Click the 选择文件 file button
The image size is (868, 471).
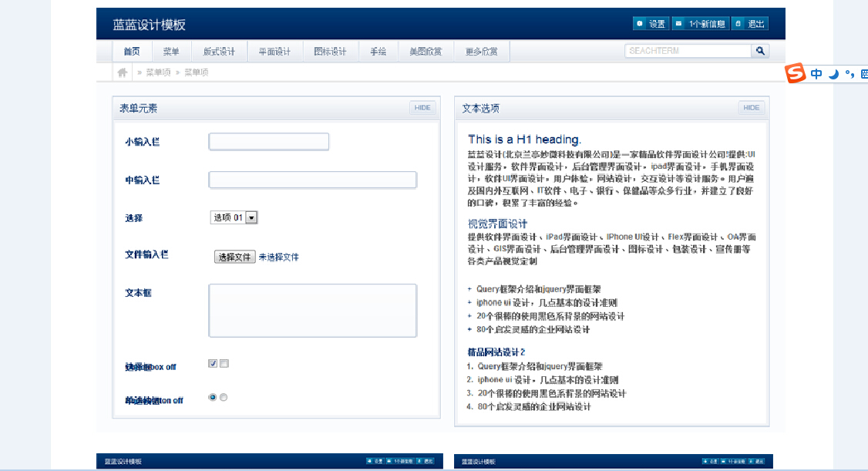[234, 257]
